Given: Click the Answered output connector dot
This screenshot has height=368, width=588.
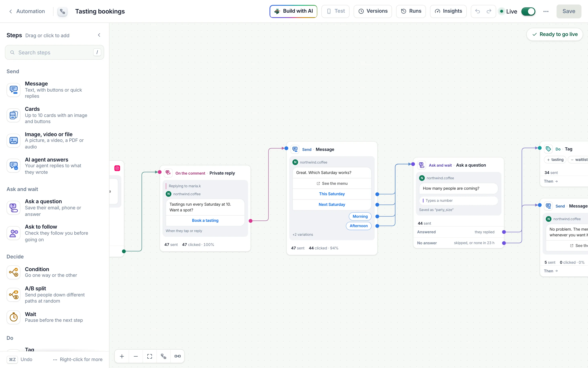Looking at the screenshot, I should (x=504, y=232).
